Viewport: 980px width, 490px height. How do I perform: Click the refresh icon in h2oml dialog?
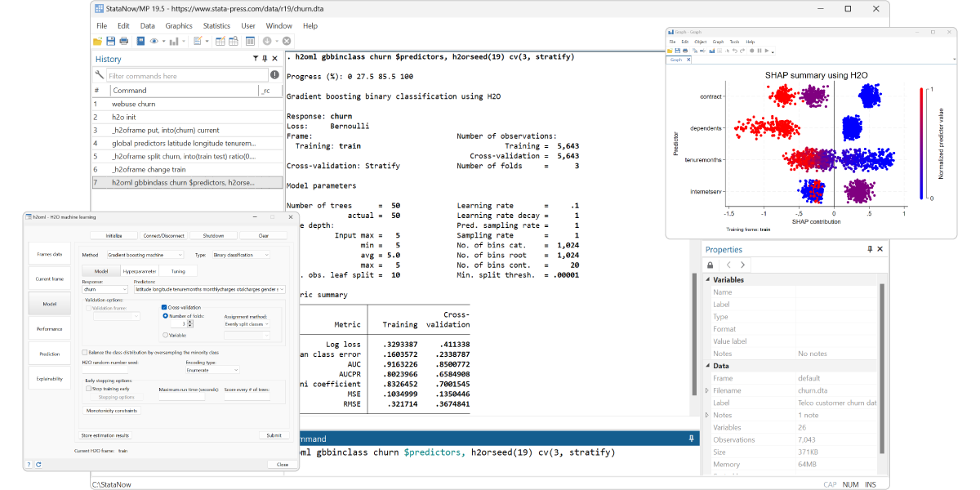click(40, 465)
